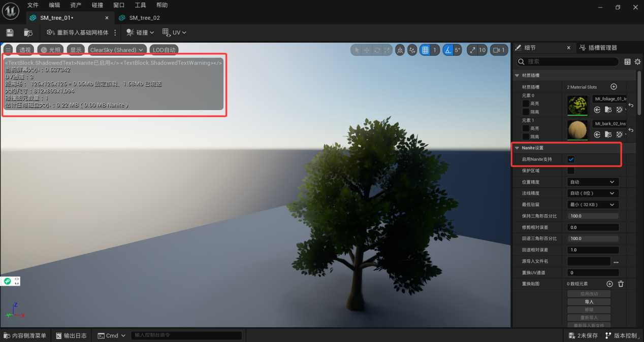Open the 法线精度 dropdown
The height and width of the screenshot is (342, 644).
pos(593,193)
